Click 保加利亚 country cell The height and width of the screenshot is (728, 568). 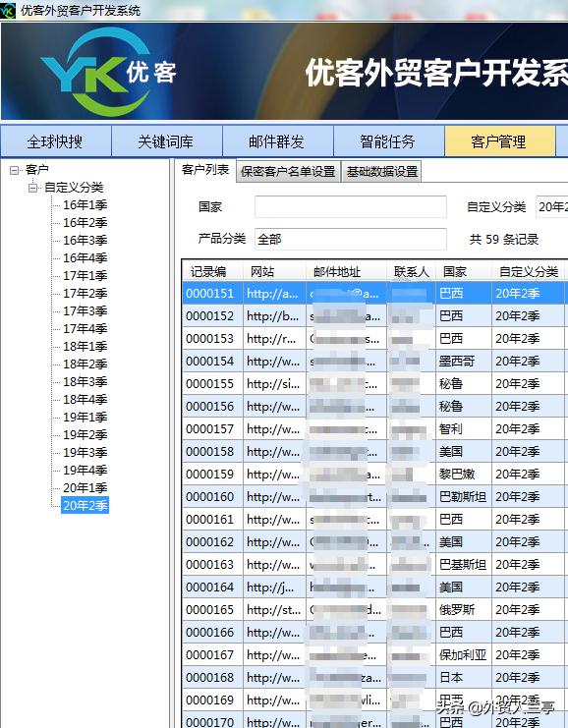pyautogui.click(x=463, y=655)
